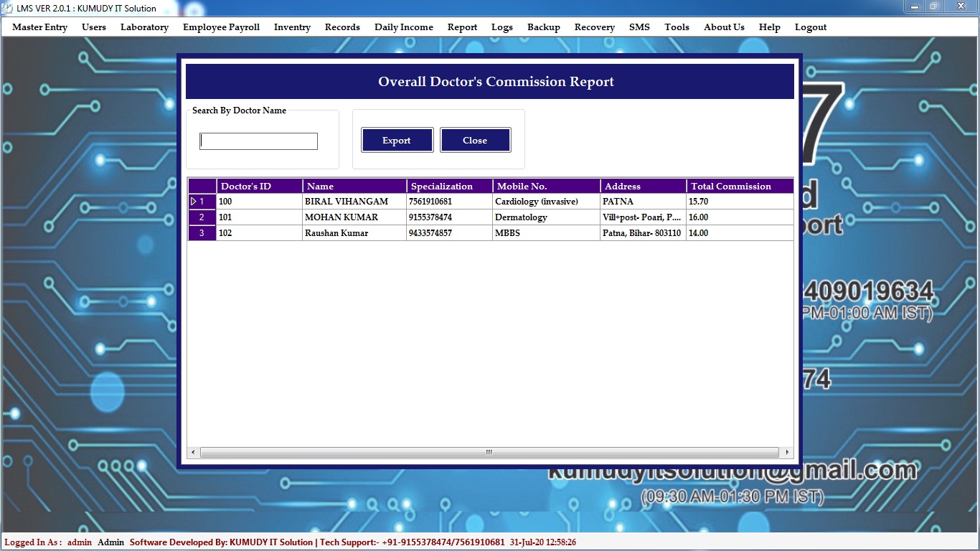Click the Raushan Kumar name cell
980x551 pixels.
336,233
